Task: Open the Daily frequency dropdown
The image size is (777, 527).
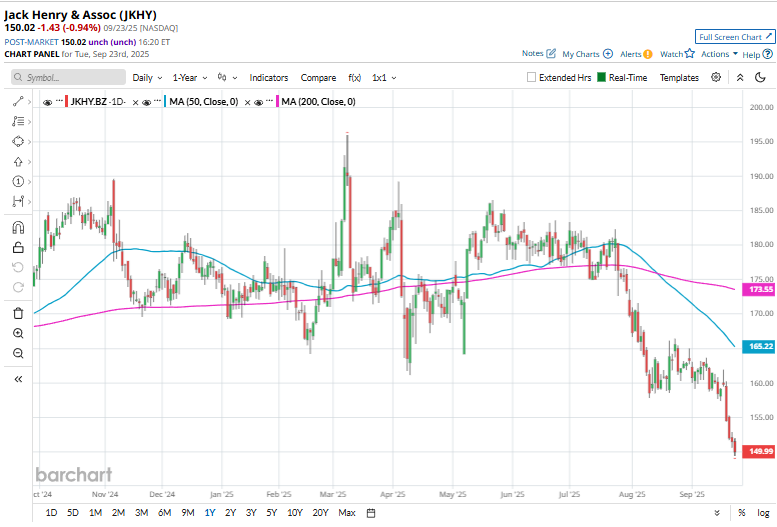Action: pyautogui.click(x=147, y=78)
